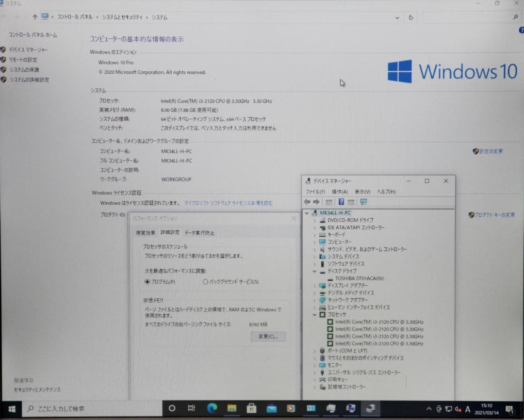Click the 変更(C) virtual memory button

tap(268, 337)
